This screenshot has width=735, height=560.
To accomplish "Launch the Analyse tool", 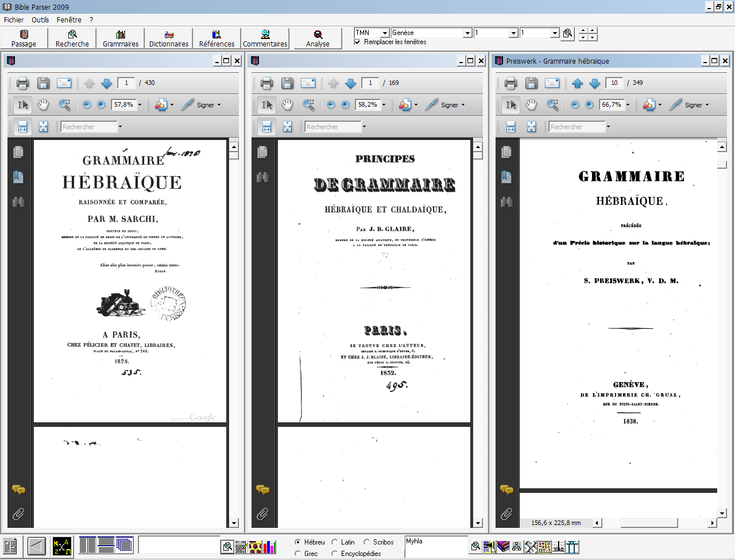I will [318, 38].
